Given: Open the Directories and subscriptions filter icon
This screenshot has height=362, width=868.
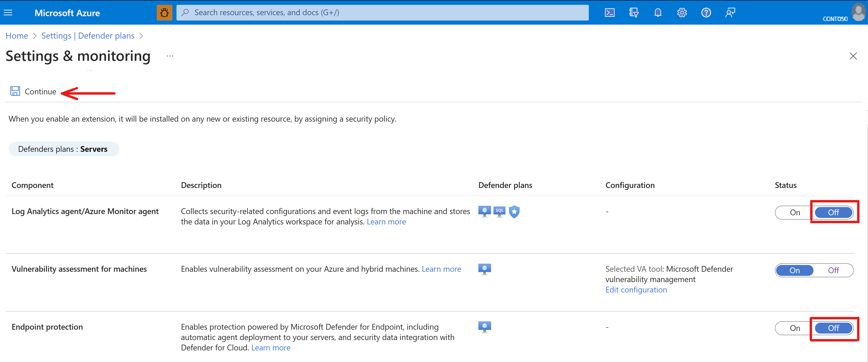Looking at the screenshot, I should point(633,13).
